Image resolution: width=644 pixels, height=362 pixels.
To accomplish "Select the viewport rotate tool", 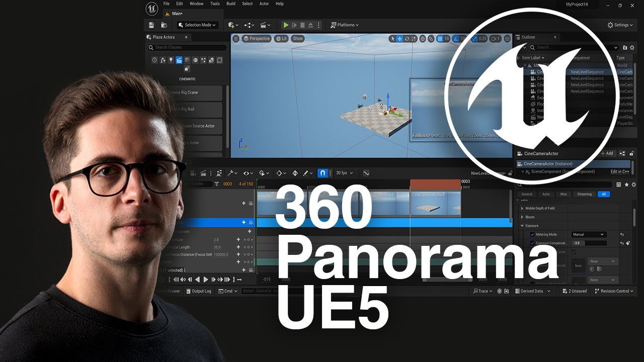I will (x=407, y=39).
